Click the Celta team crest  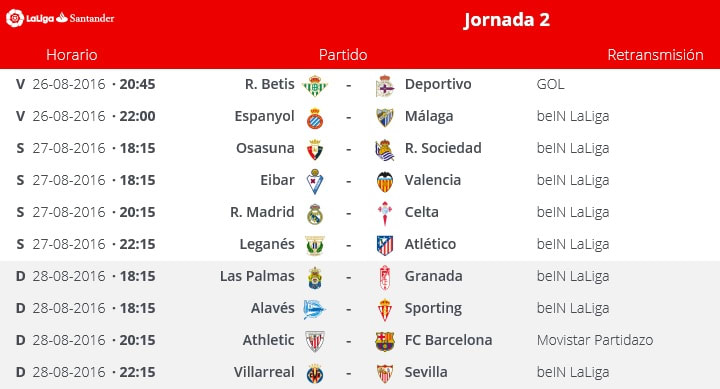point(385,214)
